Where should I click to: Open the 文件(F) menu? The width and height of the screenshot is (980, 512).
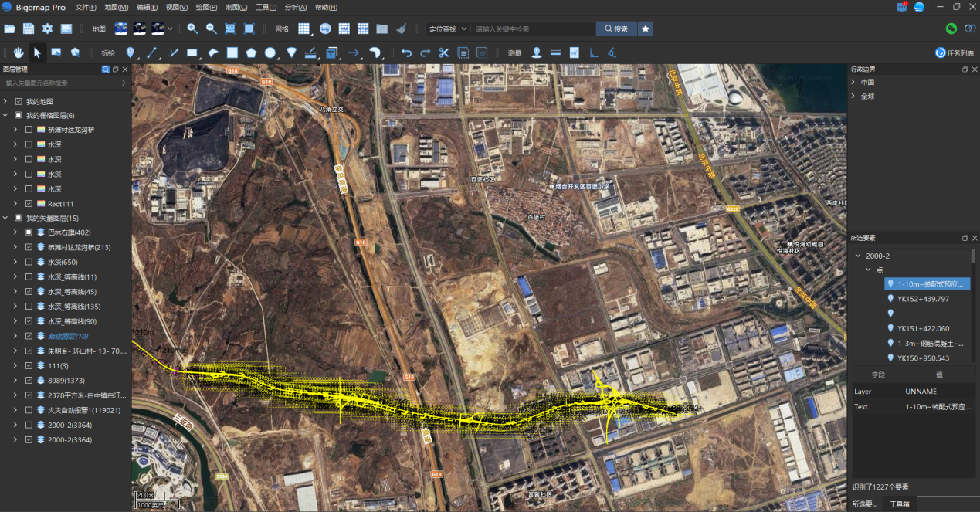(86, 7)
